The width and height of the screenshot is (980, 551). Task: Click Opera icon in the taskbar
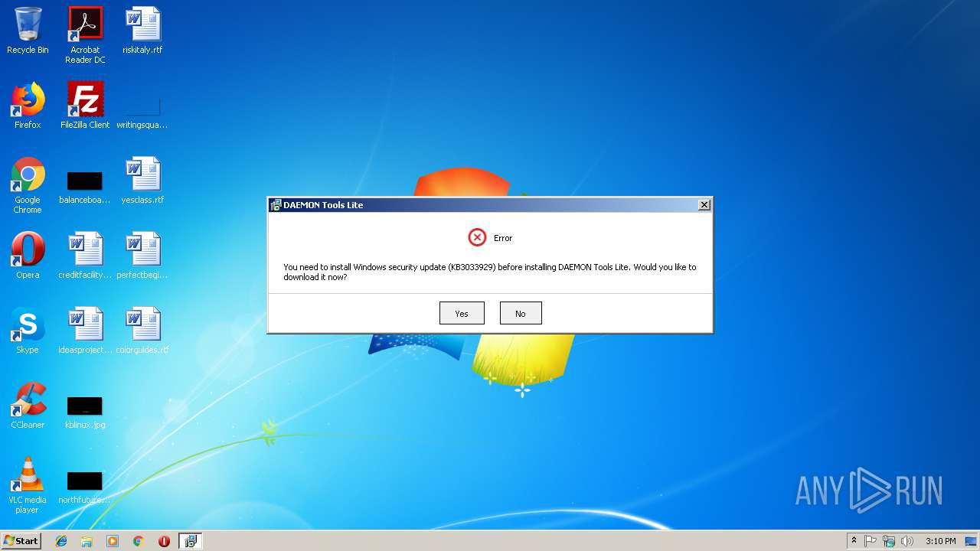164,541
